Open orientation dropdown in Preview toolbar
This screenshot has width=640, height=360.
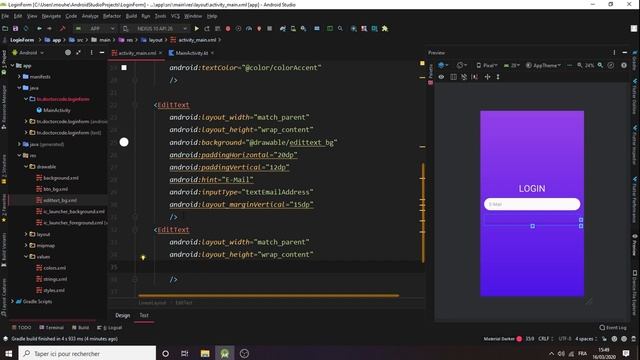tap(462, 65)
